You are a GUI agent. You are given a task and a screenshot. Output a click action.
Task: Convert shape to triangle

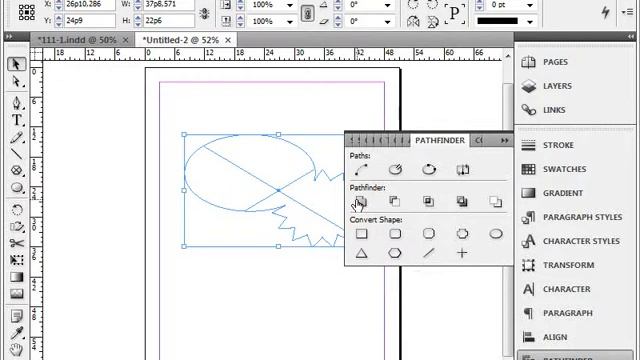[361, 253]
